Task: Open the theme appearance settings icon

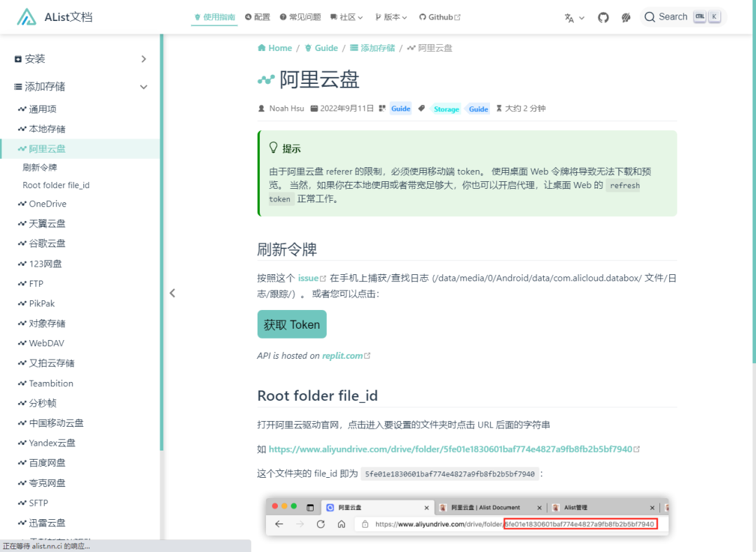Action: [x=626, y=17]
